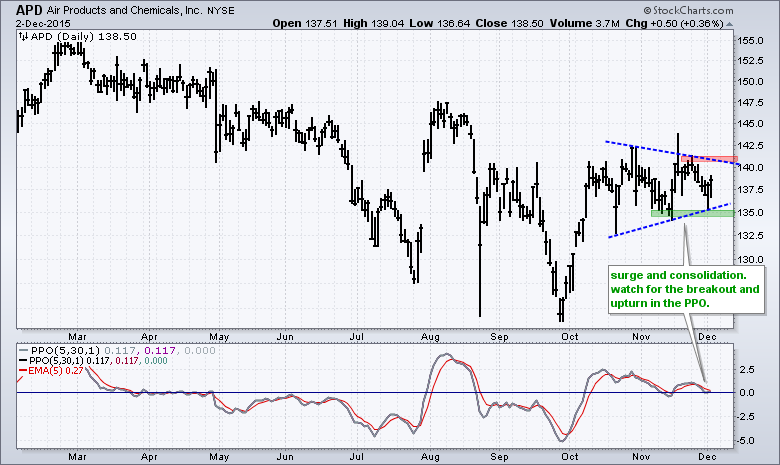Click the date 2-Dec-2015
This screenshot has height=465, width=780.
[43, 23]
